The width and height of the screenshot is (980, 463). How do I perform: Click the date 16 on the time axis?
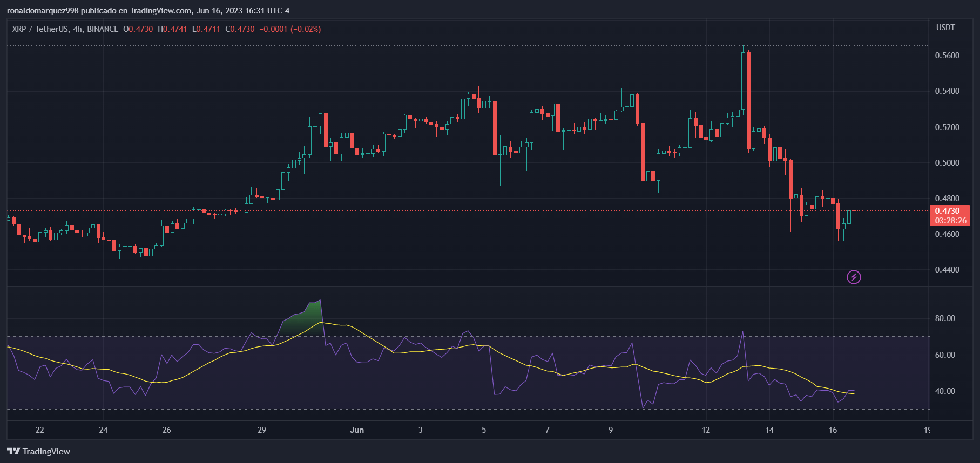(x=833, y=430)
